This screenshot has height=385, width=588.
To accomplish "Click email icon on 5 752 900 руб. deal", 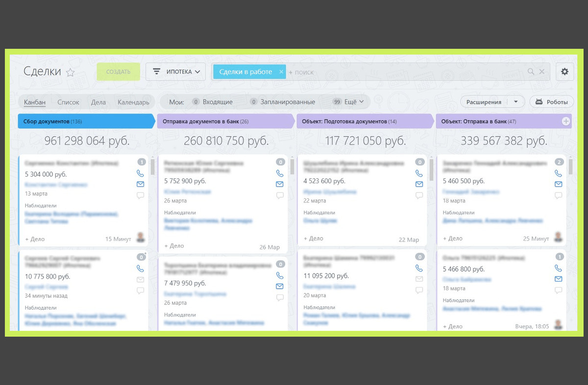I will click(280, 184).
